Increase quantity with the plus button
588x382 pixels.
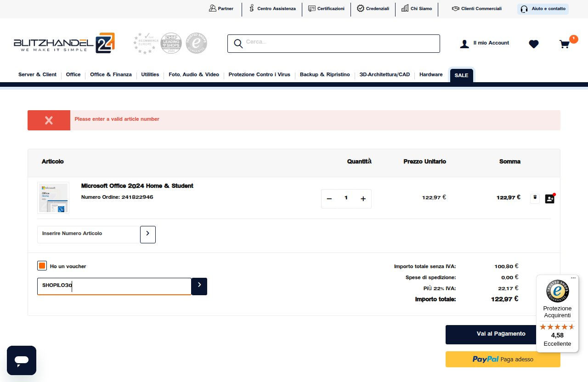point(363,198)
